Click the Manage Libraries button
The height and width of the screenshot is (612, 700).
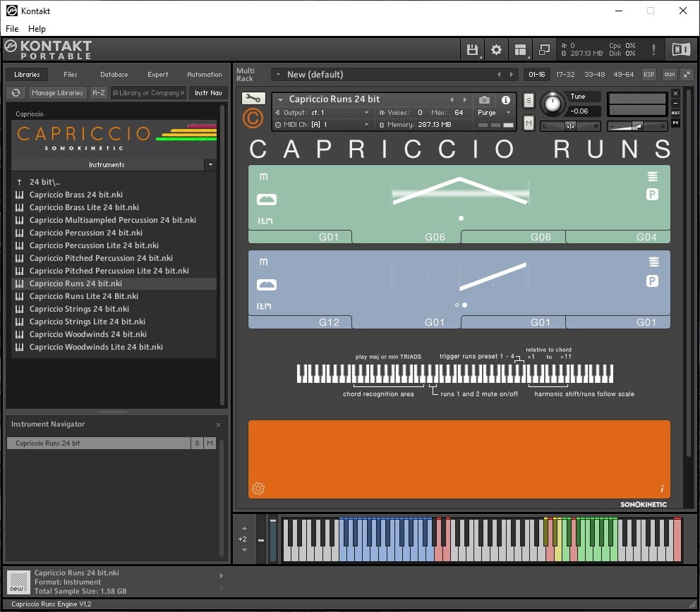click(57, 93)
